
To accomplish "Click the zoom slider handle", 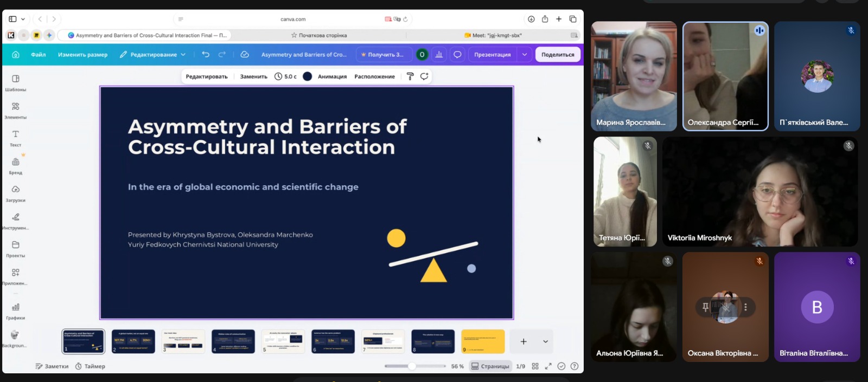I will 412,366.
